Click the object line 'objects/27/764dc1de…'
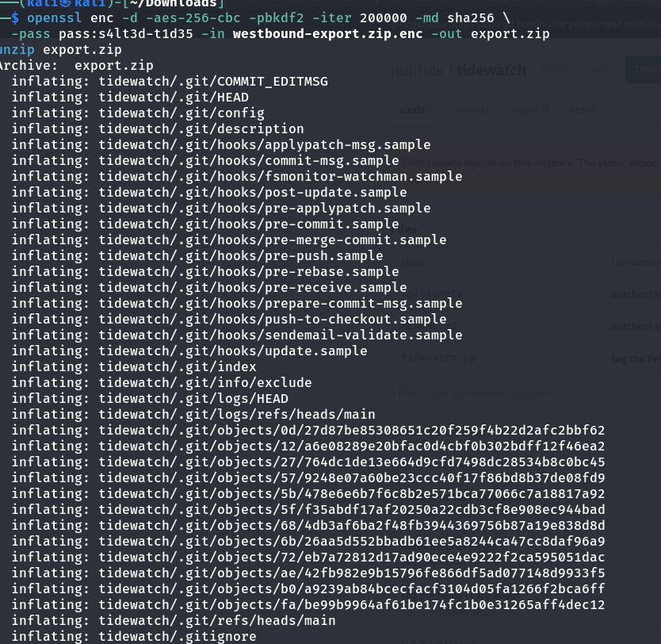Image resolution: width=661 pixels, height=644 pixels. point(308,462)
